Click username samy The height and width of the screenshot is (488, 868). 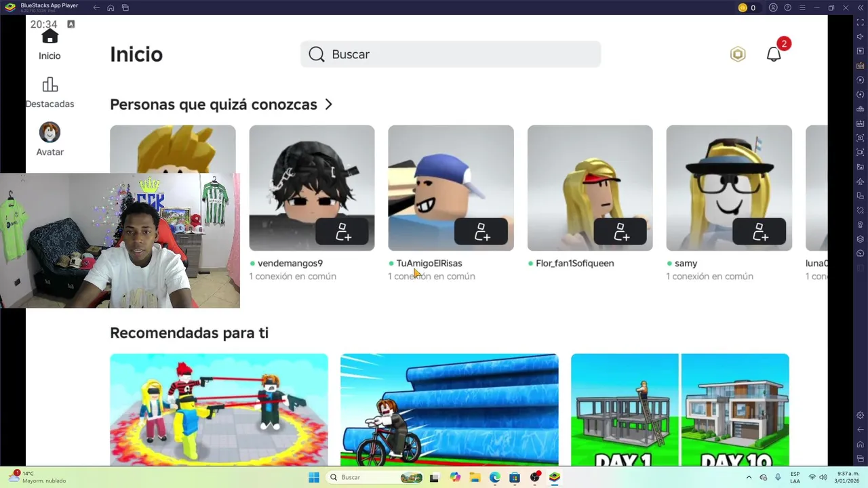[x=686, y=263]
